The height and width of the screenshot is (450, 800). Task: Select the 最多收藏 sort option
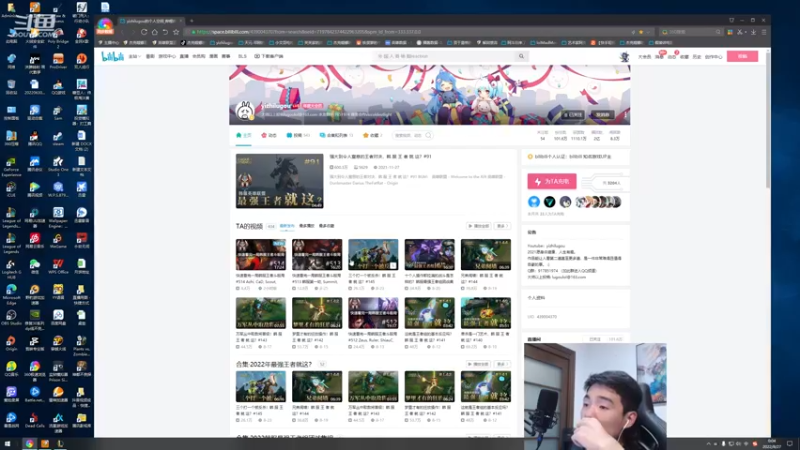coord(327,226)
